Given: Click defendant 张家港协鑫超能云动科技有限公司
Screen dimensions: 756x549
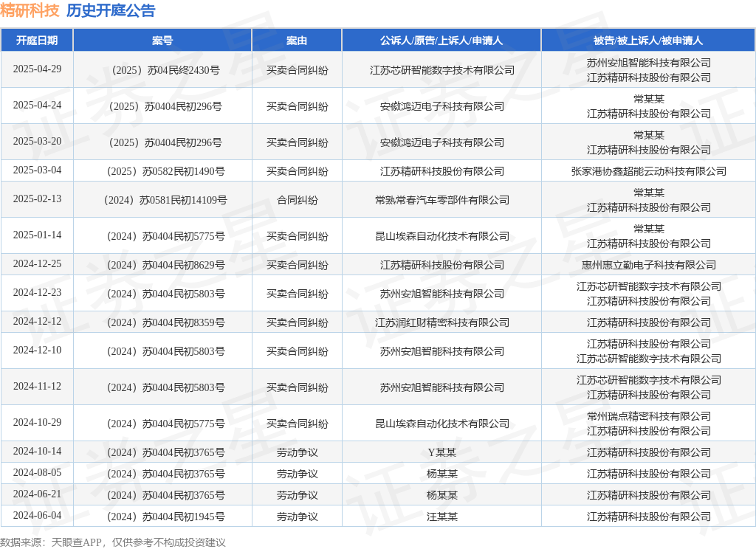Looking at the screenshot, I should [x=648, y=172].
